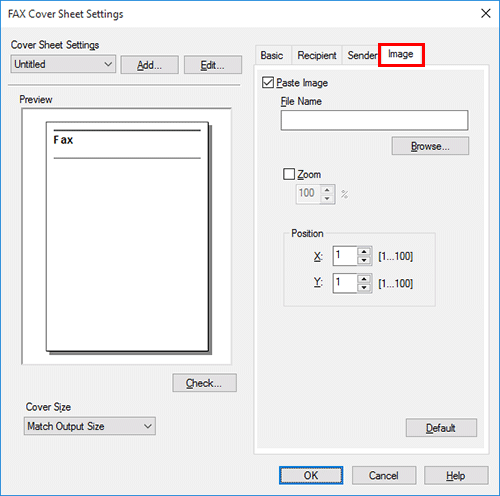Open Help for cover sheet settings
Viewport: 500px width, 496px height.
click(x=456, y=475)
